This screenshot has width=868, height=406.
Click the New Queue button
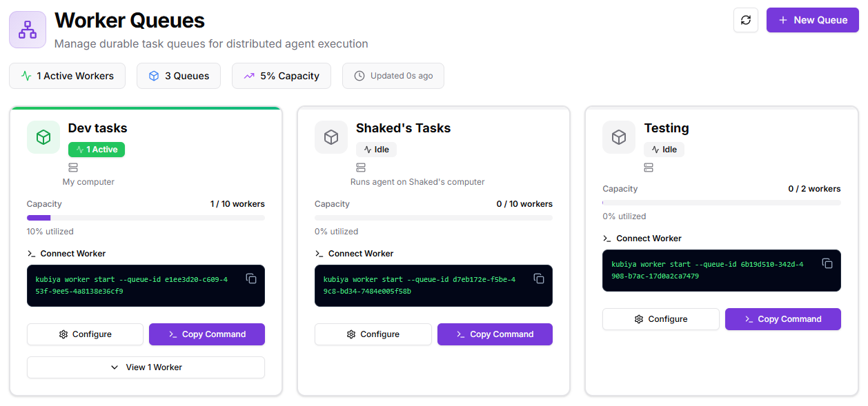[x=812, y=20]
